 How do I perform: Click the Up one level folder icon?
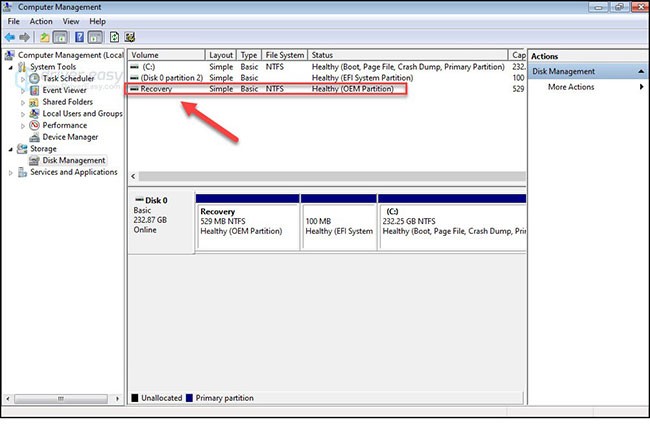(45, 36)
